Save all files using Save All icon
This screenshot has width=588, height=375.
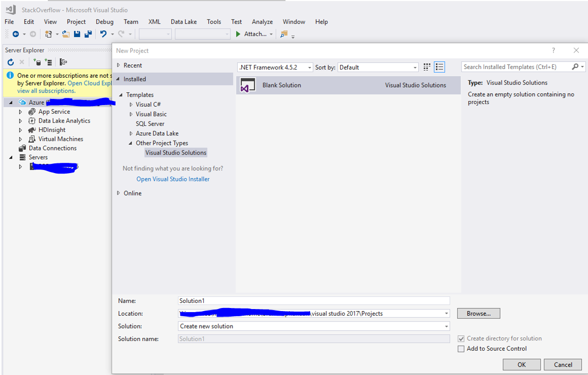88,34
